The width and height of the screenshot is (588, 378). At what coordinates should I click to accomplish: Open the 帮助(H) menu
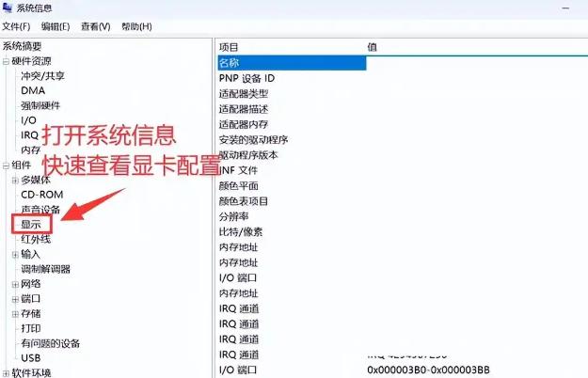pos(136,26)
